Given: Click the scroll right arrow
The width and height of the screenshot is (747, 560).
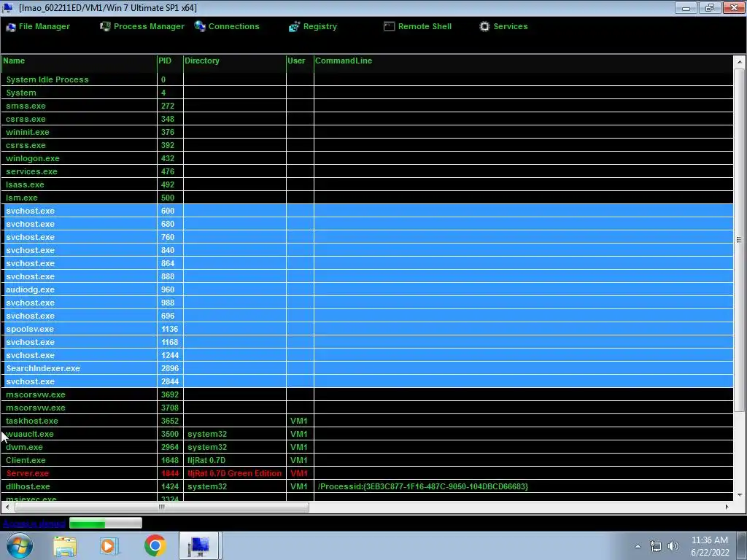Looking at the screenshot, I should pos(727,507).
